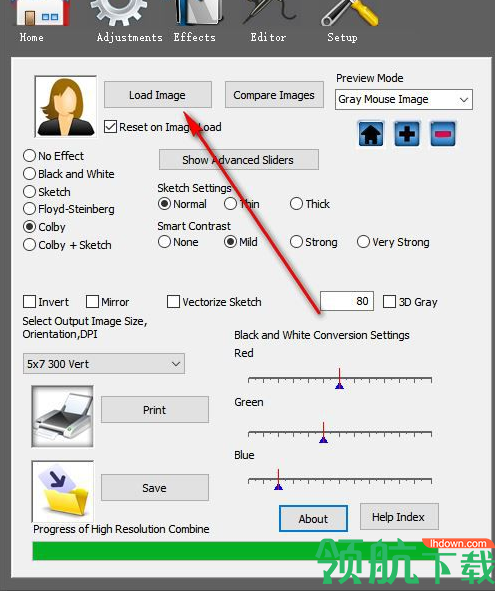The height and width of the screenshot is (591, 495).
Task: Enable the Vectorize Sketch checkbox
Action: click(x=173, y=302)
